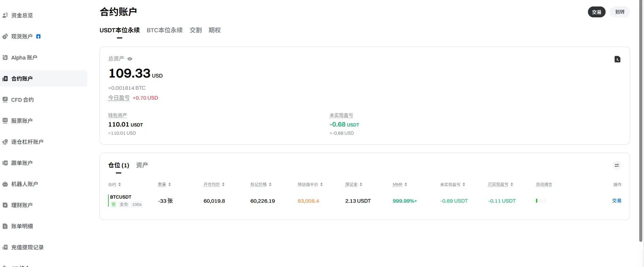Click the 未实现盈亏 label in asset card
This screenshot has width=644, height=267.
point(341,116)
